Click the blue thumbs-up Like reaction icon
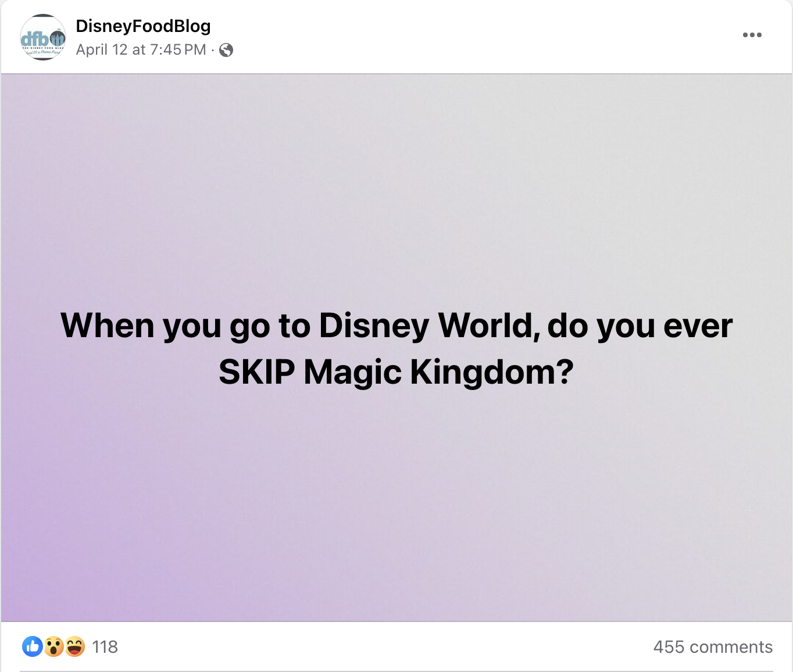 tap(33, 646)
